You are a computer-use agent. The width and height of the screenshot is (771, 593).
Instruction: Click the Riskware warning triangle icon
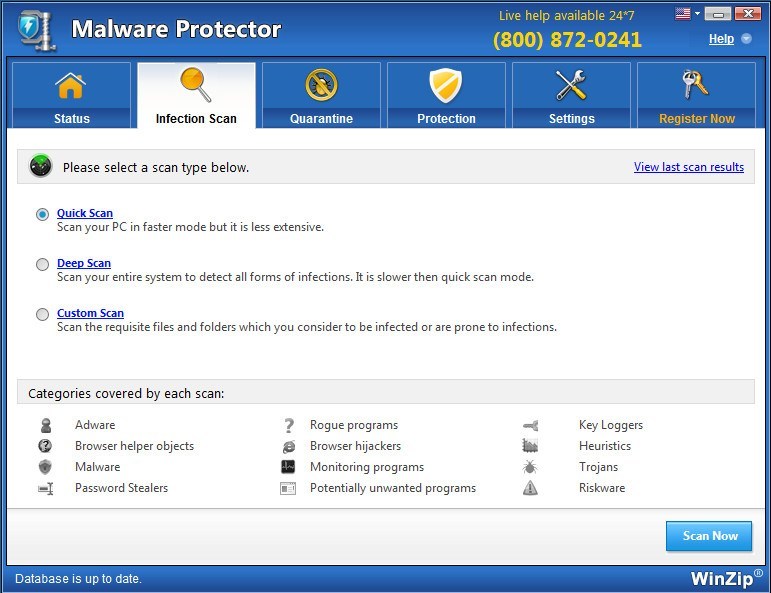click(x=530, y=488)
